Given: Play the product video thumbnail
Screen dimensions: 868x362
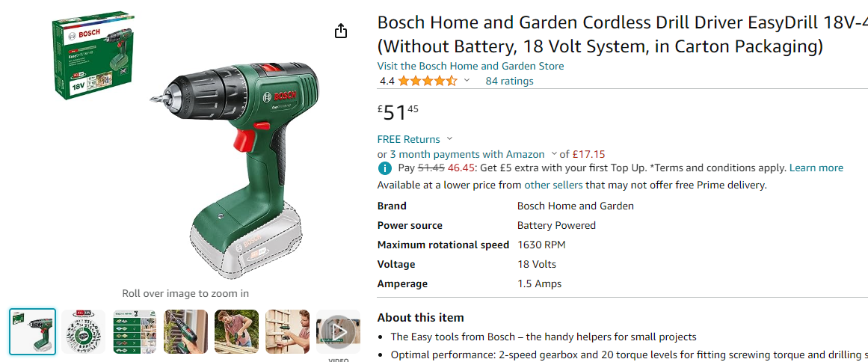Looking at the screenshot, I should click(x=338, y=331).
